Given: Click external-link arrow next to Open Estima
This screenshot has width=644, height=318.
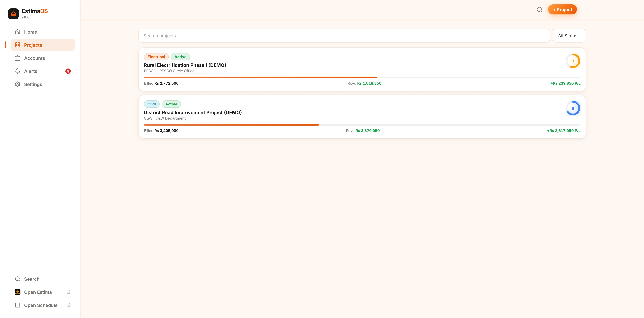Looking at the screenshot, I should 69,292.
